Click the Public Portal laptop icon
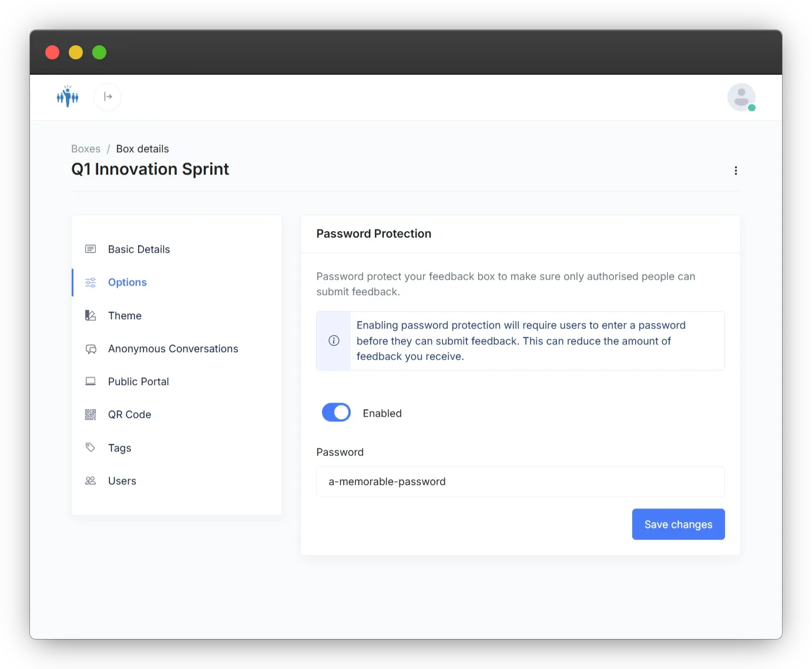Screen dimensions: 812x669 pos(90,382)
